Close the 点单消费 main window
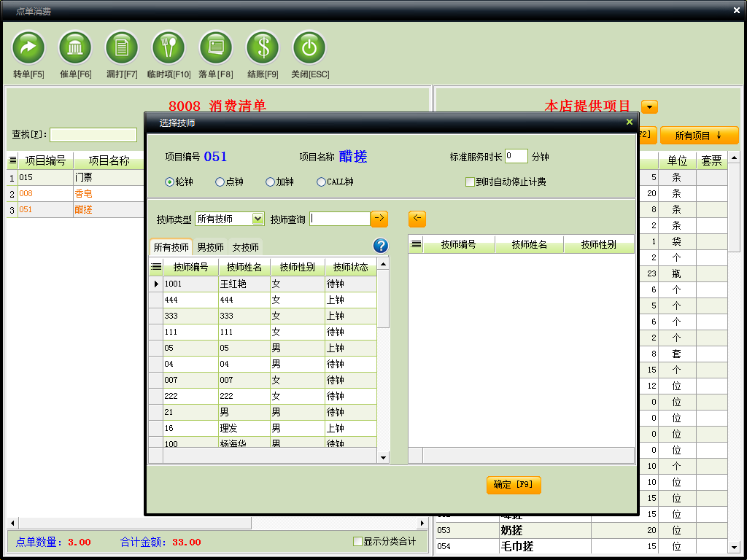This screenshot has width=747, height=560. 737,10
